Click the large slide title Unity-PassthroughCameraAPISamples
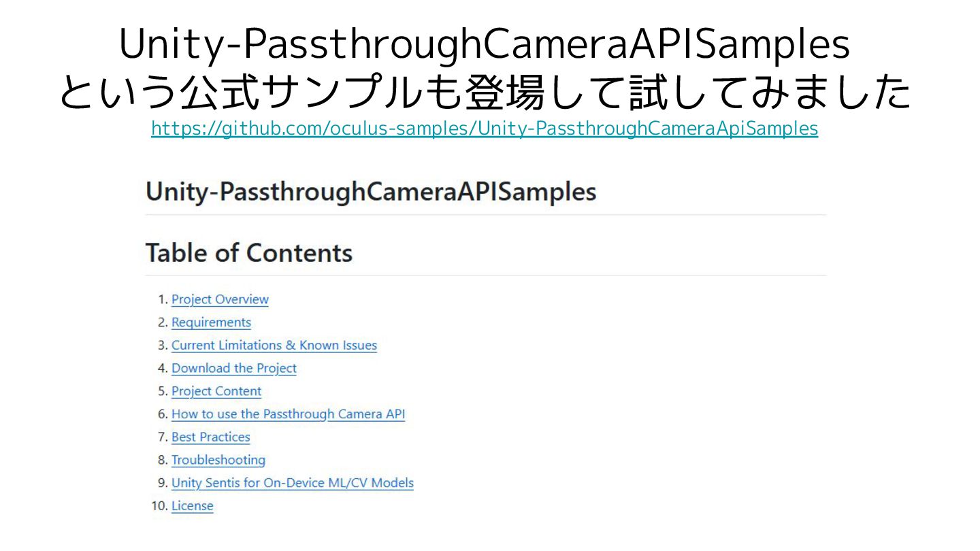 tap(484, 45)
